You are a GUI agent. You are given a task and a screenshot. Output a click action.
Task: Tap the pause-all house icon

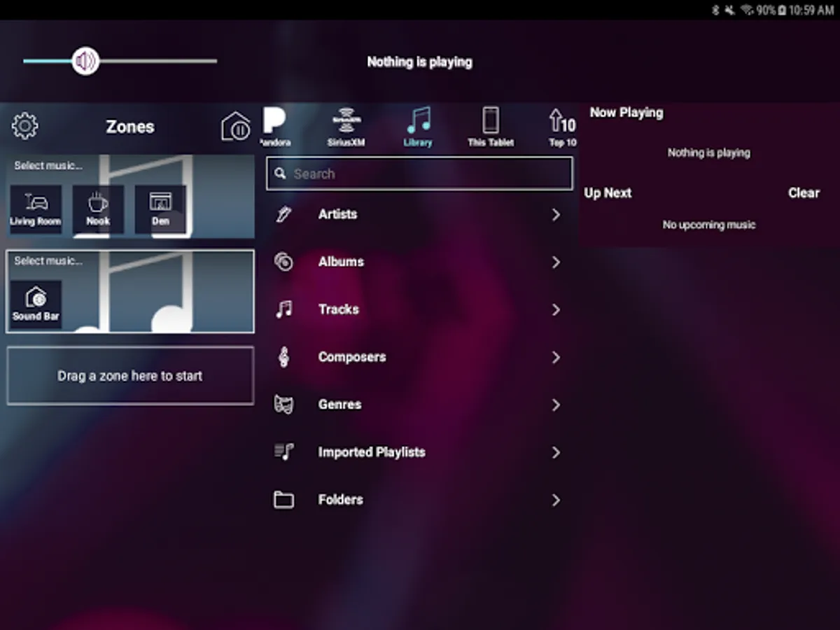[x=237, y=127]
